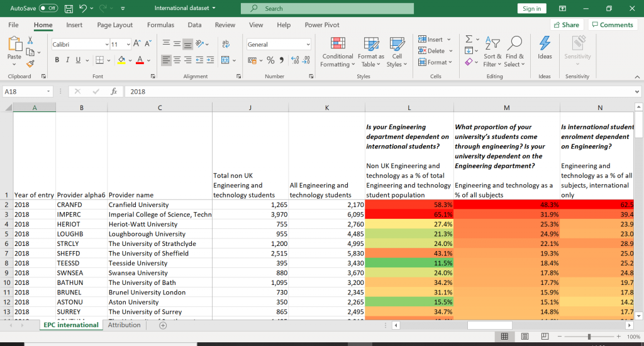Click the Copy icon

[30, 52]
